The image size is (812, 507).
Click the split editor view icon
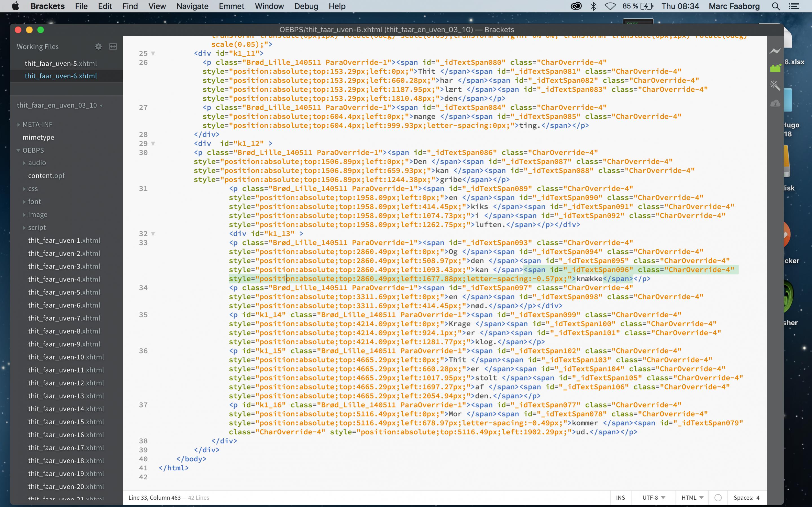pyautogui.click(x=113, y=47)
